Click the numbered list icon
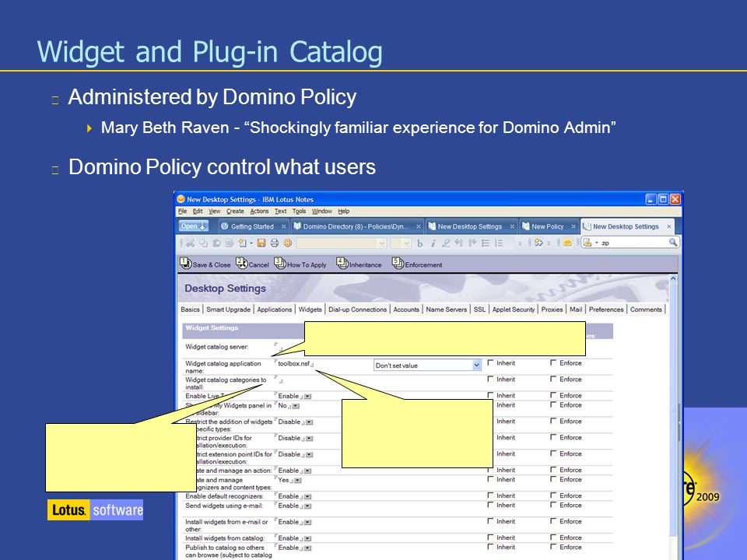Screen dimensions: 747x560 [x=499, y=243]
